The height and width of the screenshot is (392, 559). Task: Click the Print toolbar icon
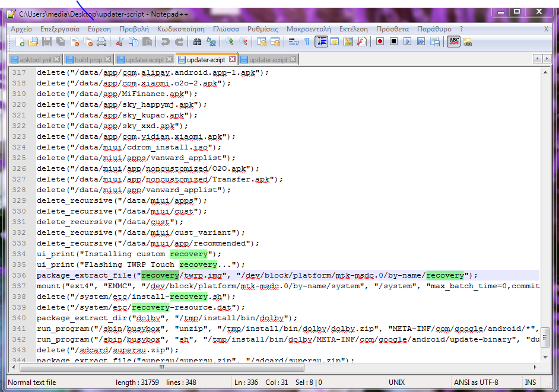pyautogui.click(x=101, y=42)
